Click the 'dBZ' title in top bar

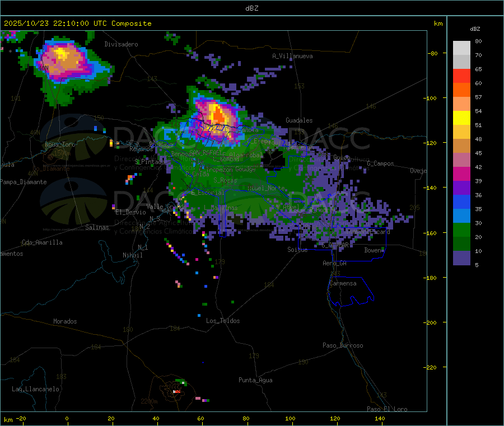point(251,8)
